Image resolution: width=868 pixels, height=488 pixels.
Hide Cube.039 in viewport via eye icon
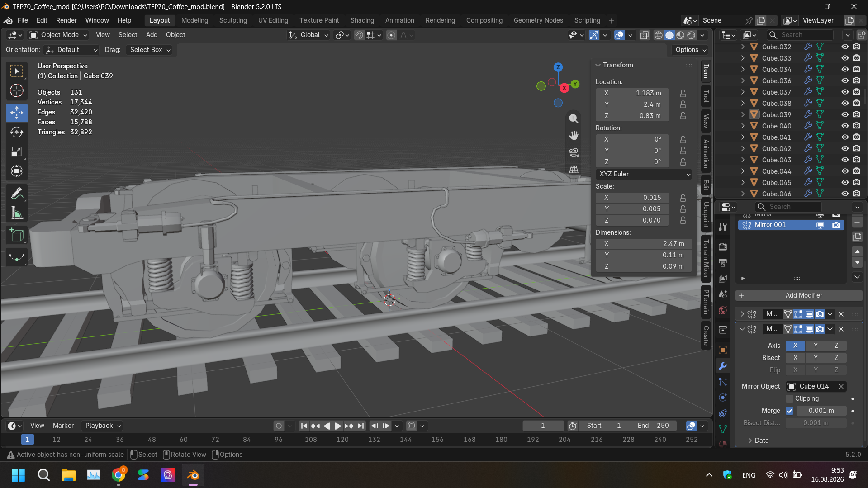(x=845, y=114)
